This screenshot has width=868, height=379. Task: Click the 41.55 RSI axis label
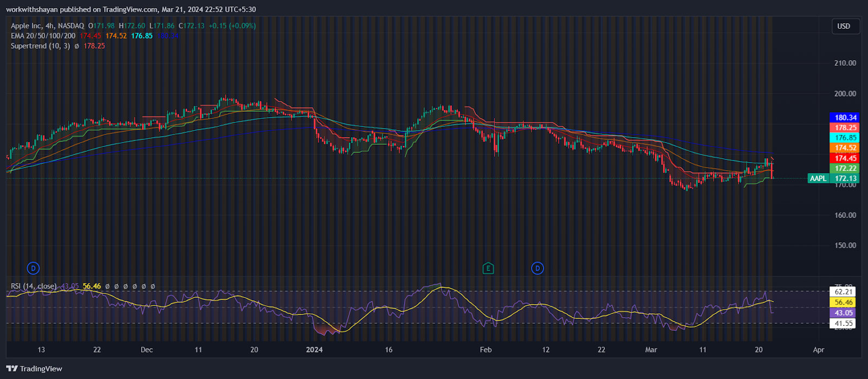click(x=844, y=323)
